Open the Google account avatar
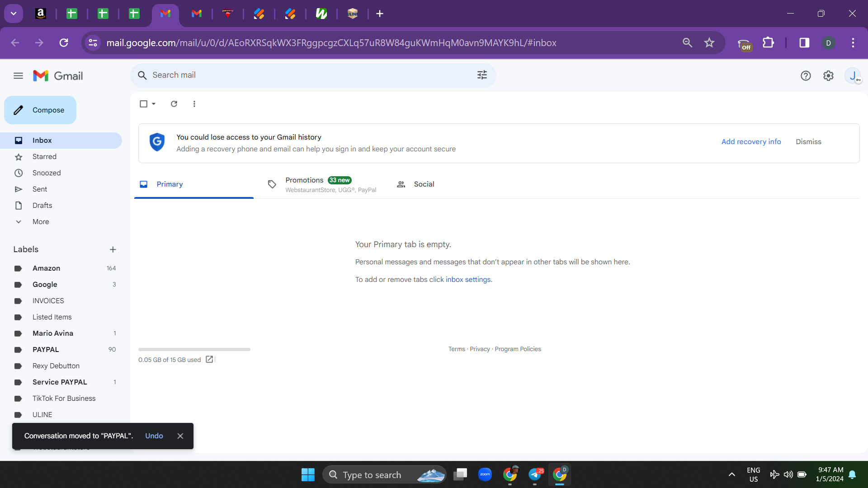The height and width of the screenshot is (488, 868). click(x=853, y=76)
